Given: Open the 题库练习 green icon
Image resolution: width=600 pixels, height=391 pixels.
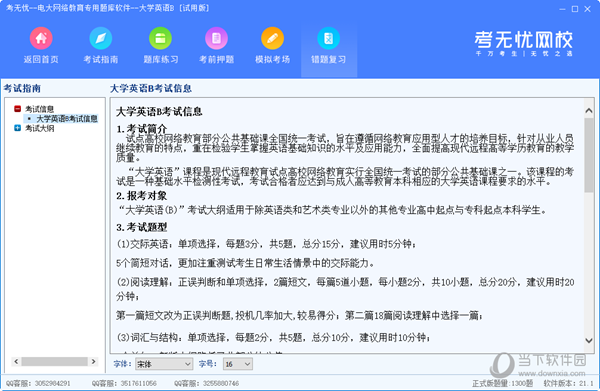Looking at the screenshot, I should coord(160,38).
